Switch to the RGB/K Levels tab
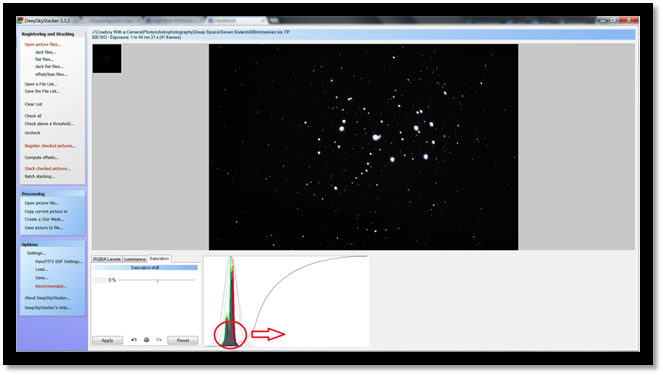Image resolution: width=663 pixels, height=375 pixels. point(107,259)
